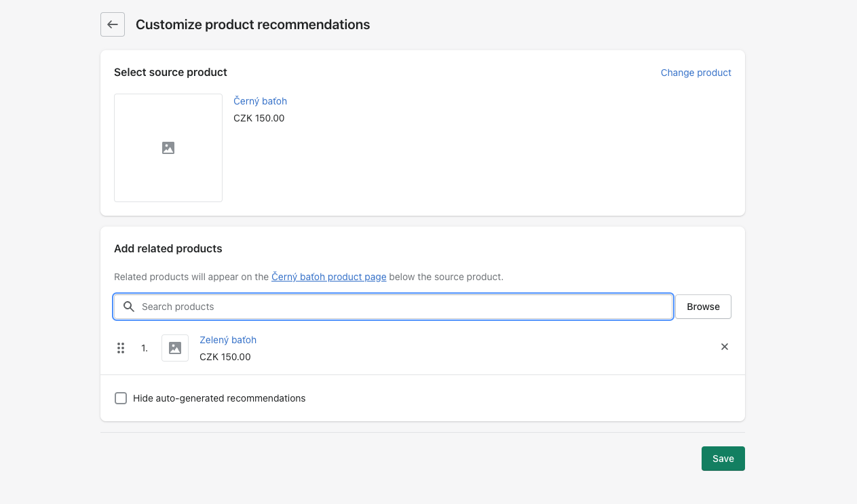Click the Add related products heading

pyautogui.click(x=168, y=249)
